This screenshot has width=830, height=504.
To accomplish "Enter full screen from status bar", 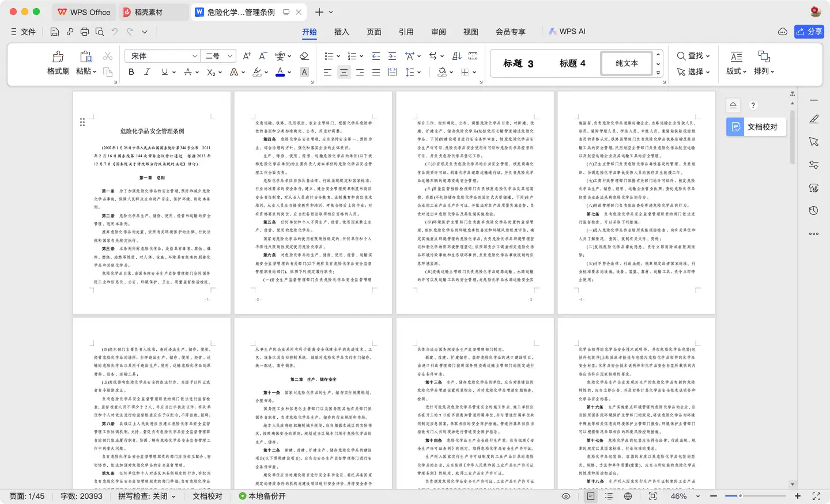I will pyautogui.click(x=816, y=496).
